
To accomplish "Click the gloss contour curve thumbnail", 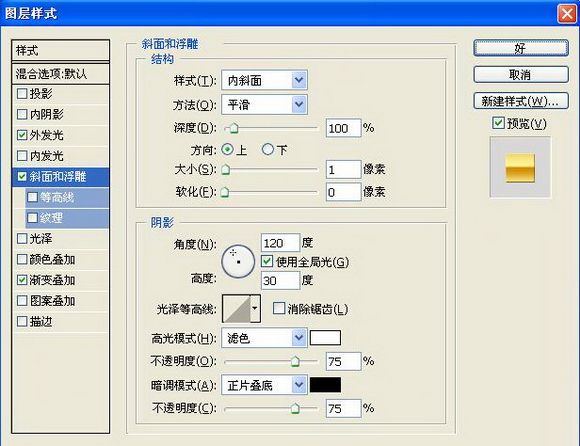I will (237, 308).
